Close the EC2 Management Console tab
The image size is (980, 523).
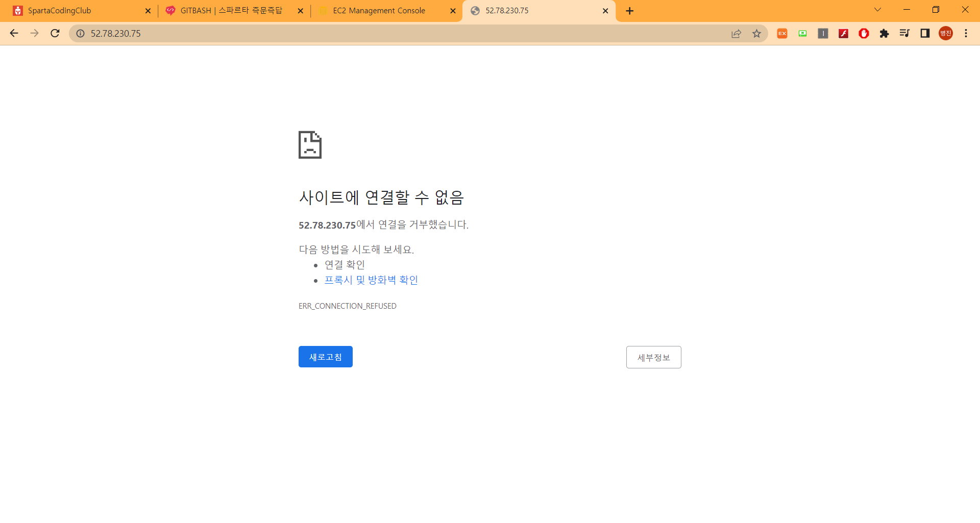click(x=453, y=11)
